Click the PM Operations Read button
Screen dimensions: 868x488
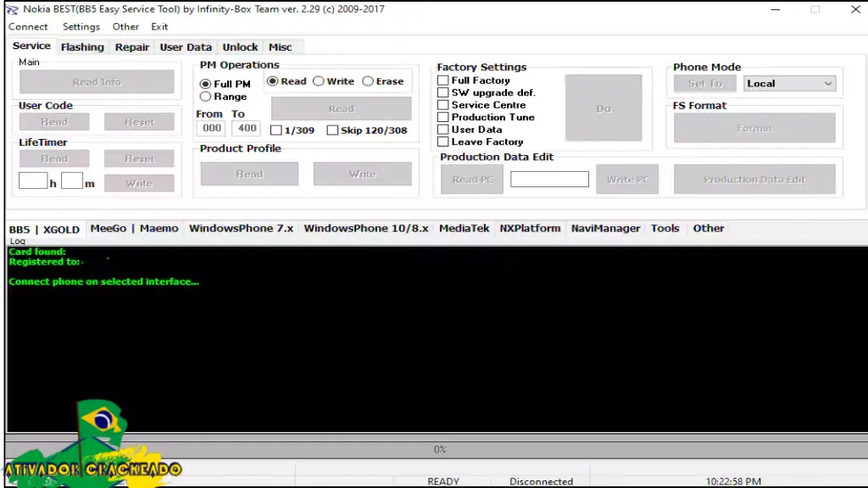point(341,108)
